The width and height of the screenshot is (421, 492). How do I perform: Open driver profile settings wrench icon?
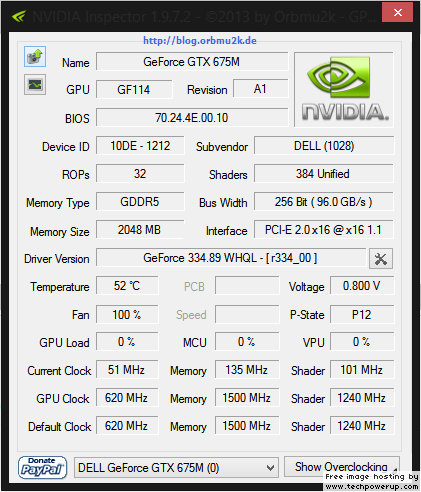click(381, 259)
